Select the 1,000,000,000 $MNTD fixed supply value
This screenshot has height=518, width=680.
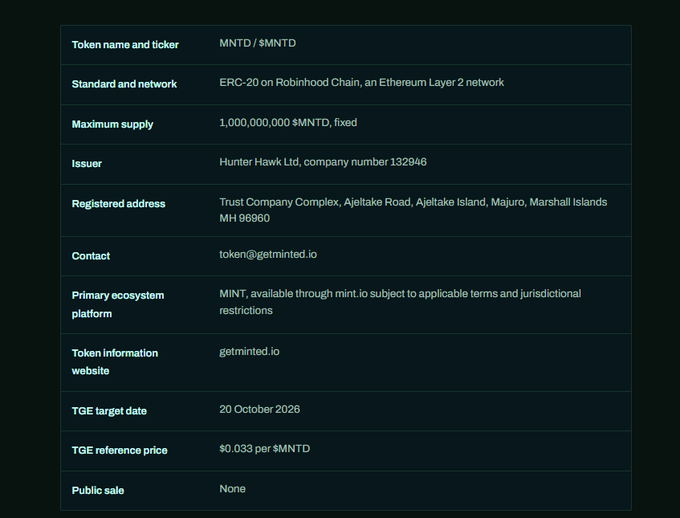click(x=288, y=122)
